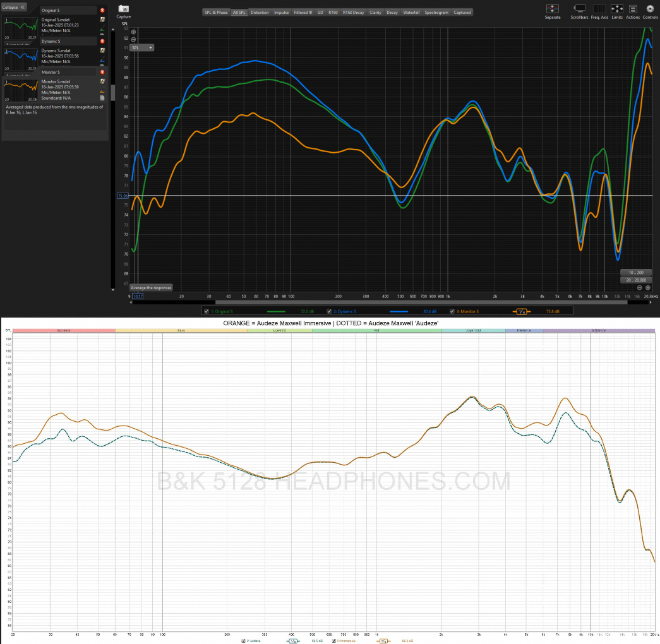
Task: Select the Dynamc S thumbnail
Action: pos(21,59)
